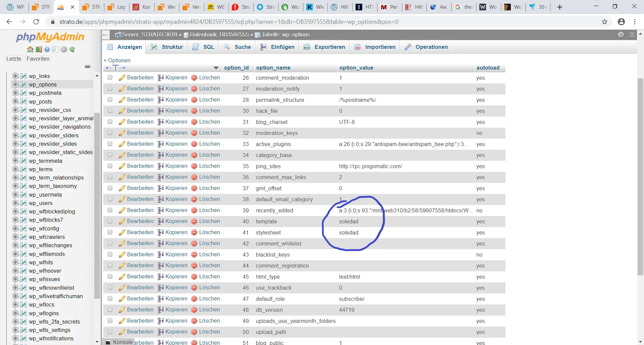Click copy icon in blog_charset row
644x345 pixels.
pyautogui.click(x=161, y=122)
